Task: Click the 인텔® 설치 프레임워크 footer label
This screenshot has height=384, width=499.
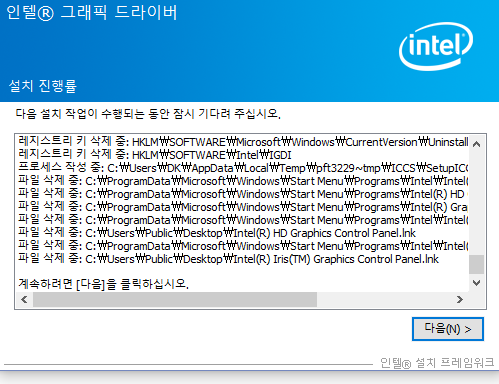Action: click(x=437, y=363)
